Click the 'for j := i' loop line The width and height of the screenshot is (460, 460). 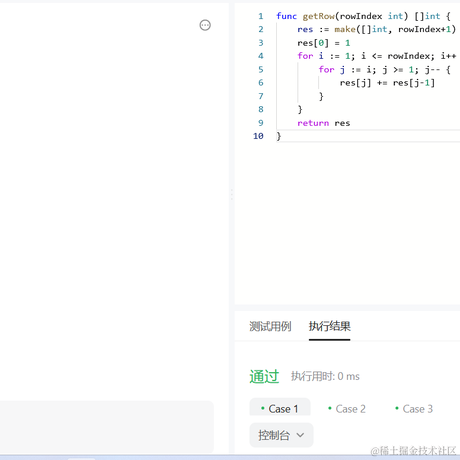[x=384, y=69]
